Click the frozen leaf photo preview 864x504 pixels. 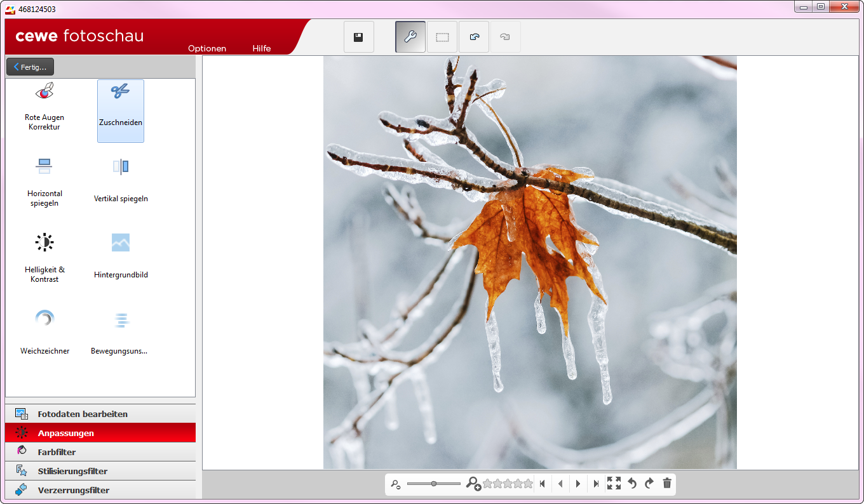[x=530, y=262]
